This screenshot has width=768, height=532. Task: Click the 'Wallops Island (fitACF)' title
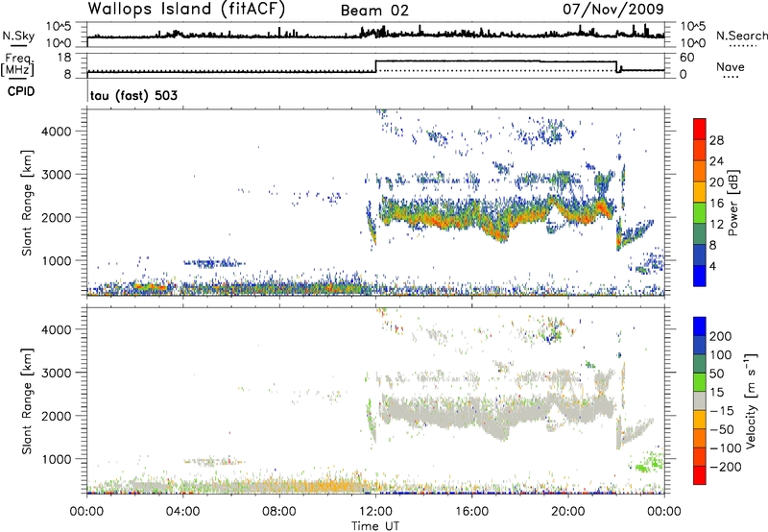click(x=186, y=10)
